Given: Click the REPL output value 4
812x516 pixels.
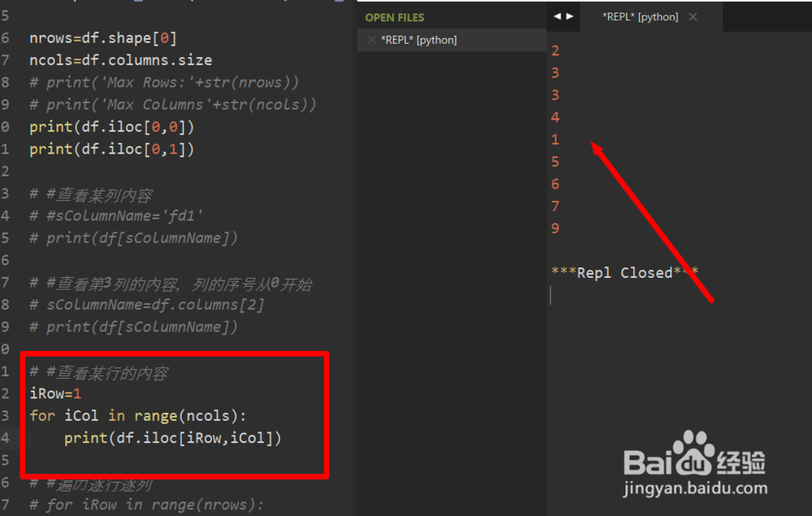Looking at the screenshot, I should click(555, 118).
